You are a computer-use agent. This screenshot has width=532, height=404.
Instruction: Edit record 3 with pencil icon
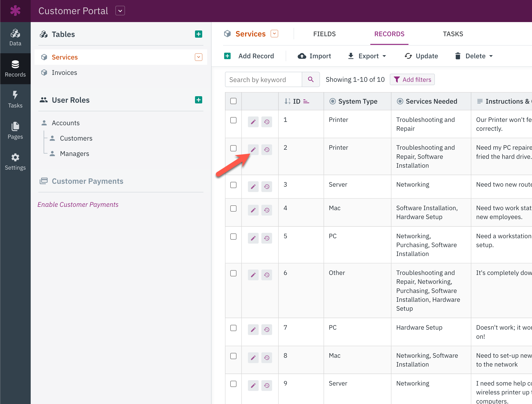point(253,186)
